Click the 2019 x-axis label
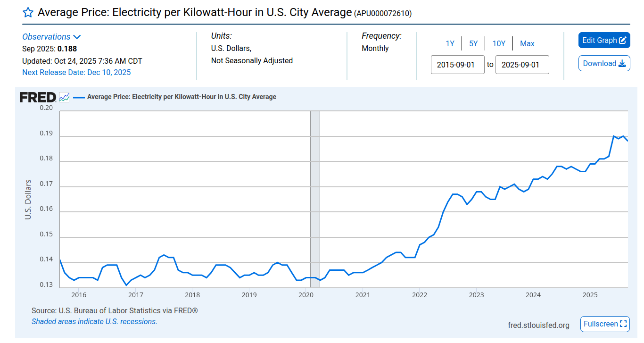This screenshot has width=644, height=343. coord(249,295)
